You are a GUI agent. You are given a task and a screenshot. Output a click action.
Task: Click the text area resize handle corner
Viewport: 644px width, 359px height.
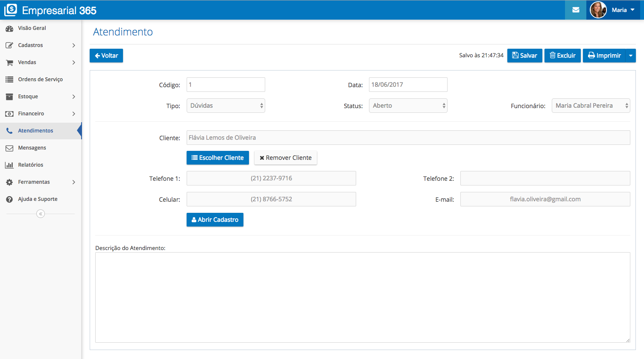(628, 340)
